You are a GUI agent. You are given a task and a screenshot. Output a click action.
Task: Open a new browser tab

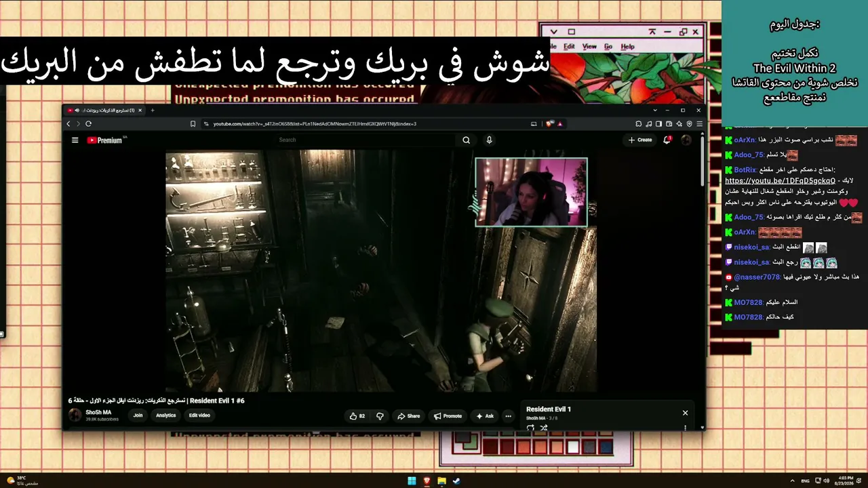tap(153, 110)
